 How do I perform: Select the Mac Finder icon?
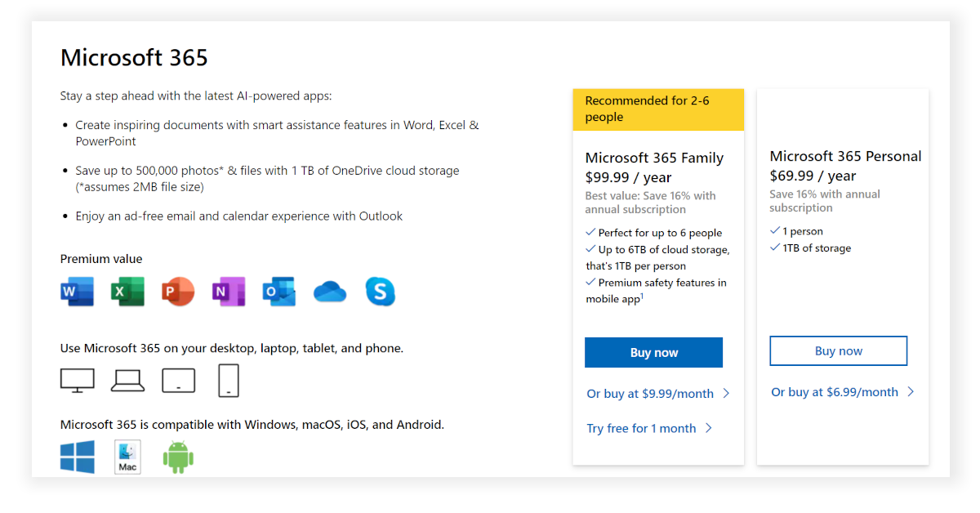pos(127,457)
